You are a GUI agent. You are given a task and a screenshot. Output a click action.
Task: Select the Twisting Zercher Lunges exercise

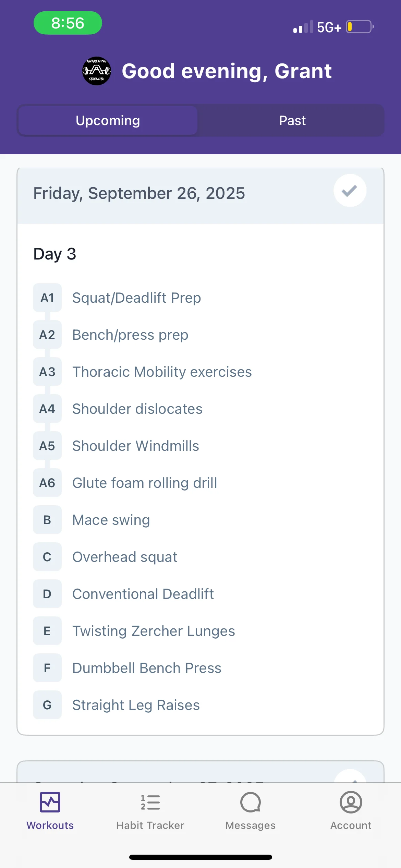point(154,631)
